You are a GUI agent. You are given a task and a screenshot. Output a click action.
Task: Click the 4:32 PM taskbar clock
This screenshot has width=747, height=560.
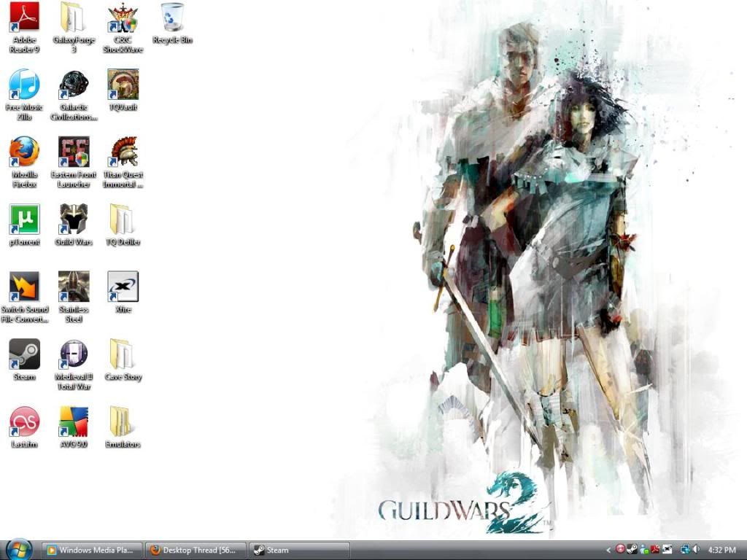[x=721, y=550]
